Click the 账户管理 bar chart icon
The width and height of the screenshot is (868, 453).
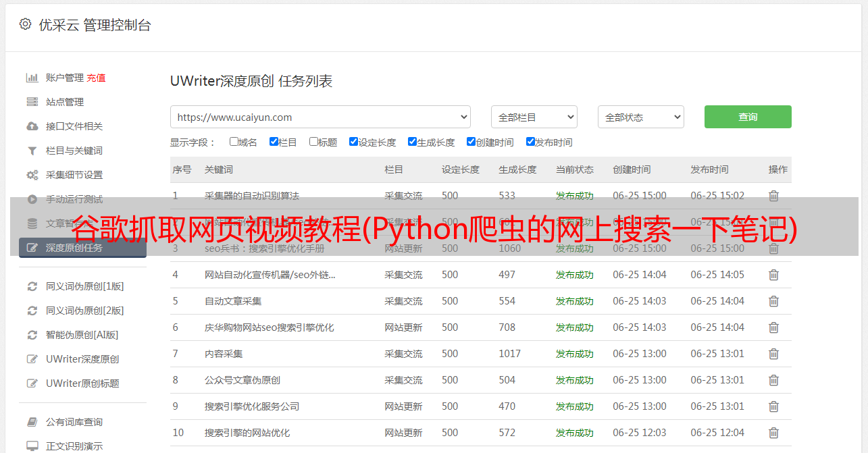click(32, 78)
